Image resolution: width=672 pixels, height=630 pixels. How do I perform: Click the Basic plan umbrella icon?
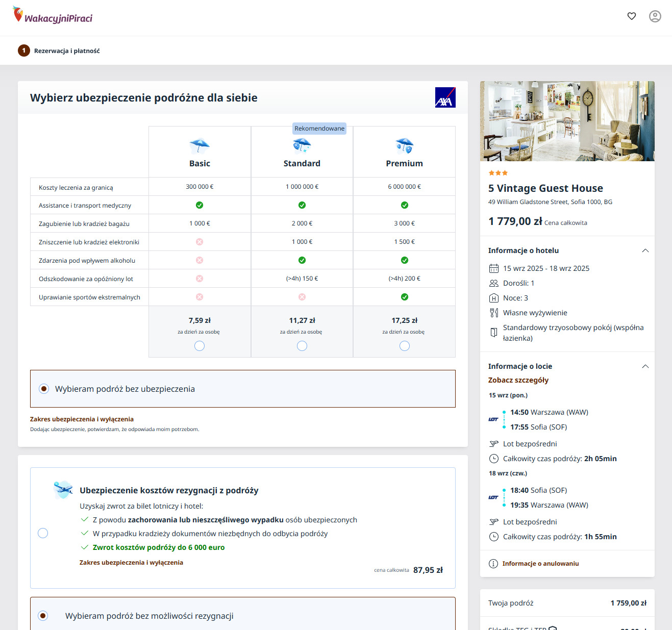(200, 146)
